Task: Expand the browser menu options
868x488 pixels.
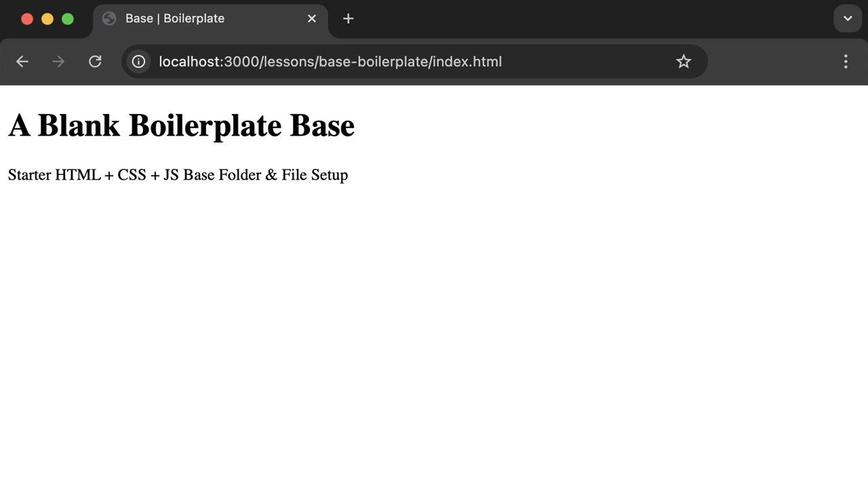Action: 846,61
